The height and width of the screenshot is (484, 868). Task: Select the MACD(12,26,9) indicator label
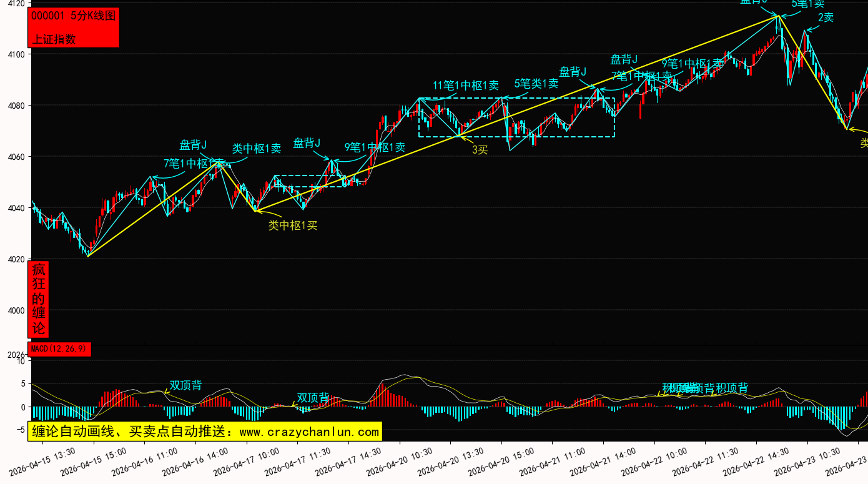(59, 348)
